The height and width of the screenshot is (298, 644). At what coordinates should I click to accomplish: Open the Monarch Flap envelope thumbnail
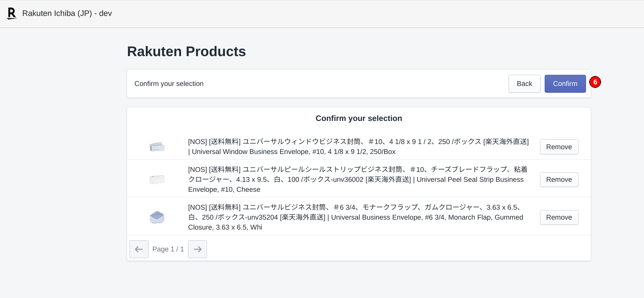click(157, 217)
